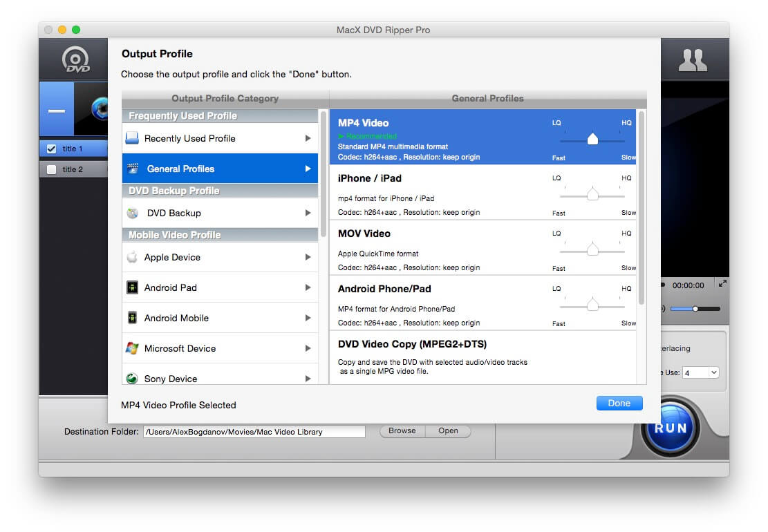This screenshot has width=768, height=532.
Task: Expand the Microsoft Device arrow
Action: coord(308,348)
